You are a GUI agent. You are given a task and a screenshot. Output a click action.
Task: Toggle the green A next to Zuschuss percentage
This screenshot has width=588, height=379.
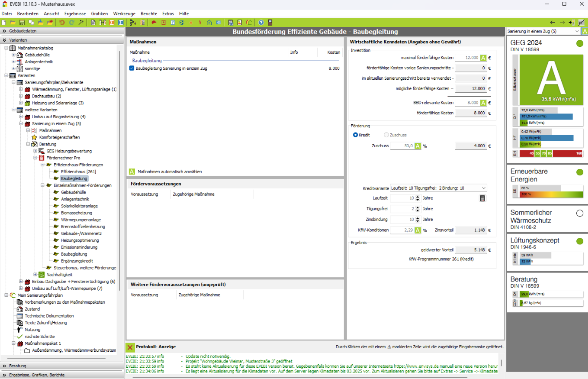pyautogui.click(x=418, y=146)
